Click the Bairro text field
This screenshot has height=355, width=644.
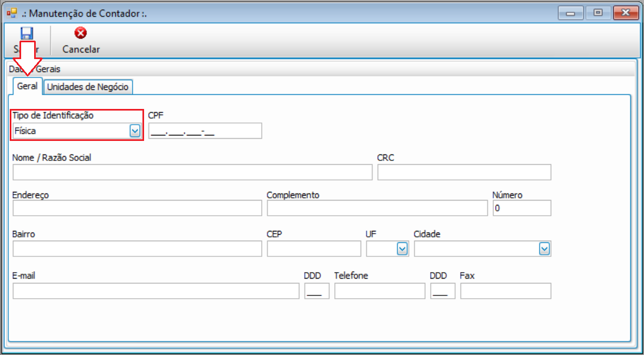[137, 249]
